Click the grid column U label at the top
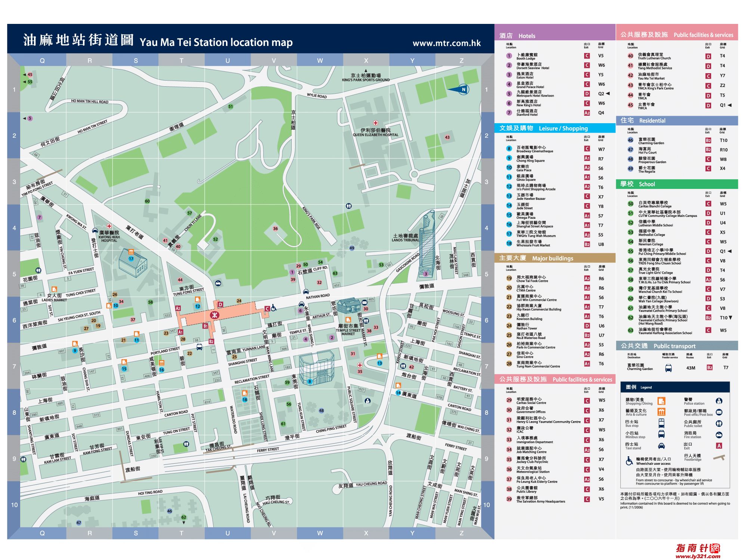Screen dimensions: 747x560 (x=227, y=60)
